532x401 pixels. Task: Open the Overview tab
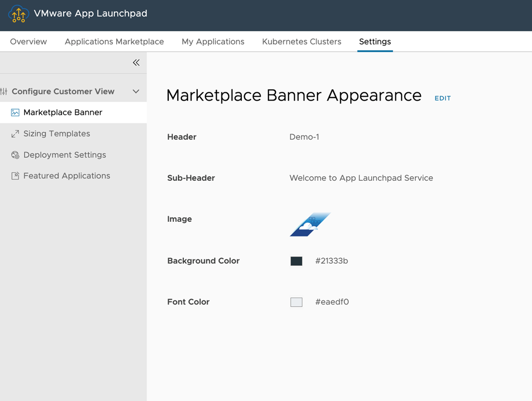pos(28,42)
